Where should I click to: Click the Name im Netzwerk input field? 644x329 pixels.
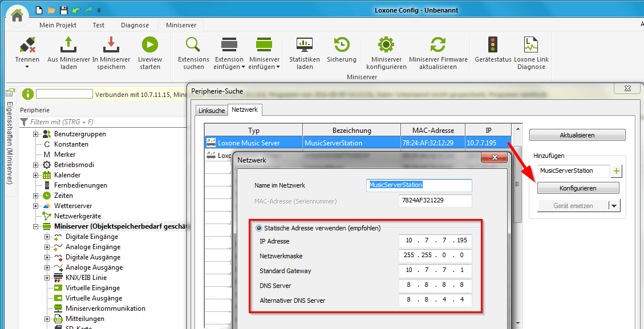point(419,185)
